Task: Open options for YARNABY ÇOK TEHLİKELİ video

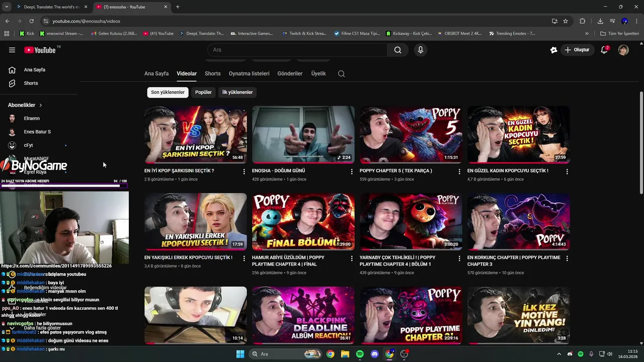Action: click(459, 258)
